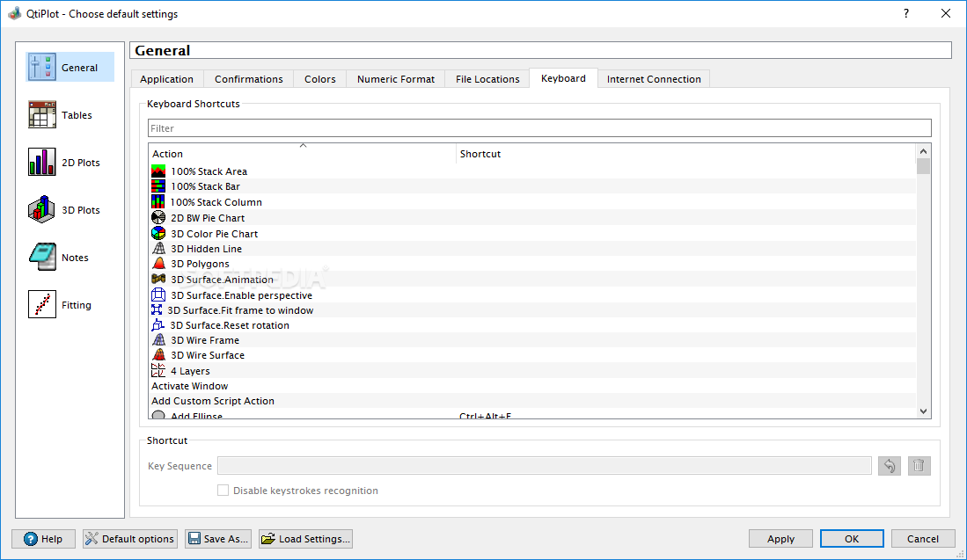Click the Save As... button

218,538
